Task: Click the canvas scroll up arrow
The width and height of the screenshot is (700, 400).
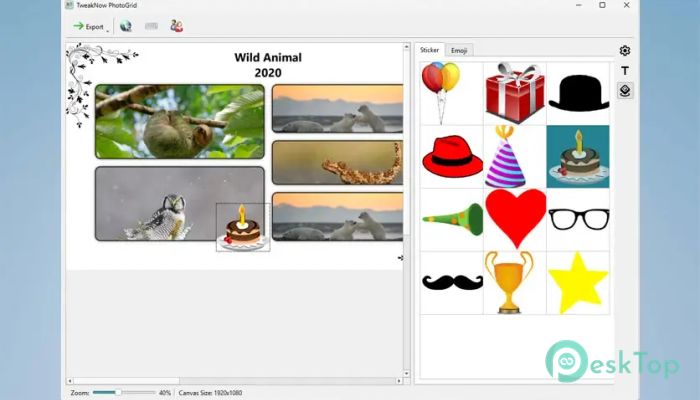Action: click(x=406, y=46)
